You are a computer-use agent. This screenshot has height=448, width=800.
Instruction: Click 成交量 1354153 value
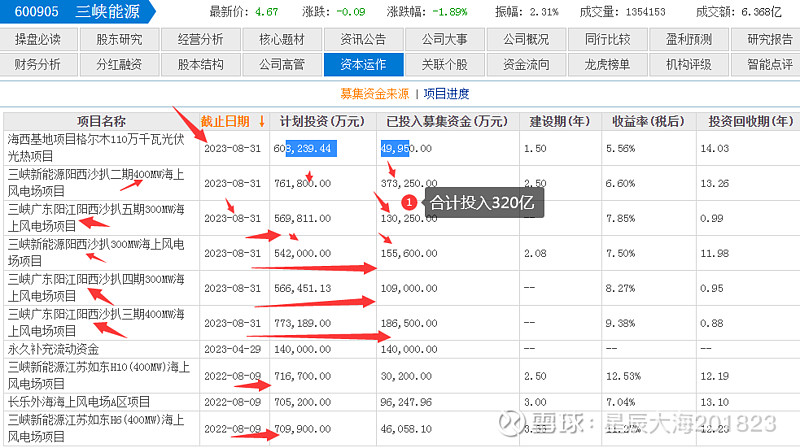point(645,12)
